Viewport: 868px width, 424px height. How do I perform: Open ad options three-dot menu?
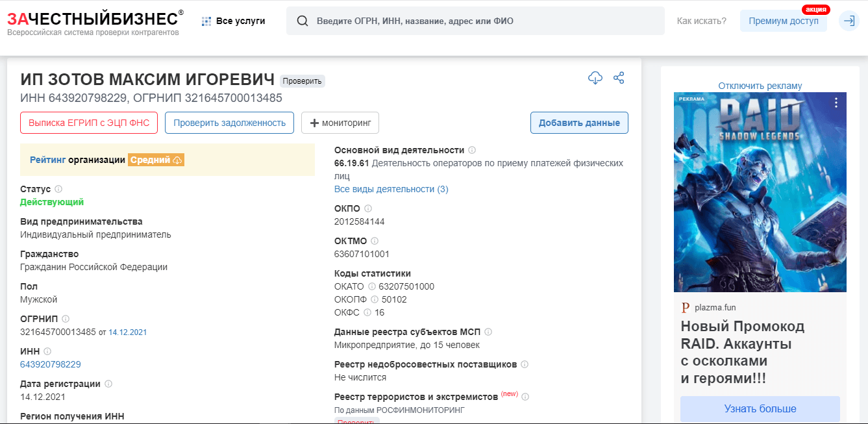(836, 103)
